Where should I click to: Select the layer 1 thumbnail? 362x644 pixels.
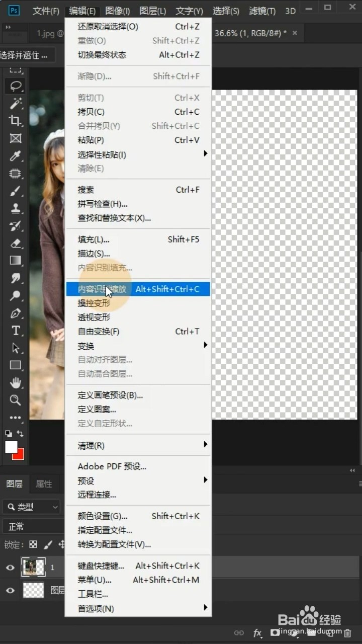pos(34,568)
